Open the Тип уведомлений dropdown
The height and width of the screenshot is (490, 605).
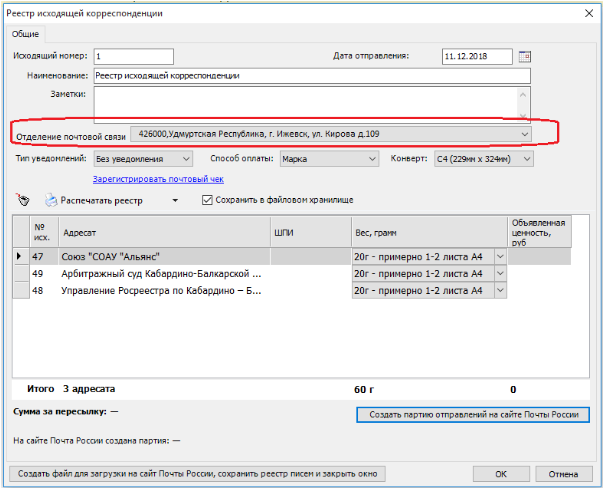pos(185,158)
